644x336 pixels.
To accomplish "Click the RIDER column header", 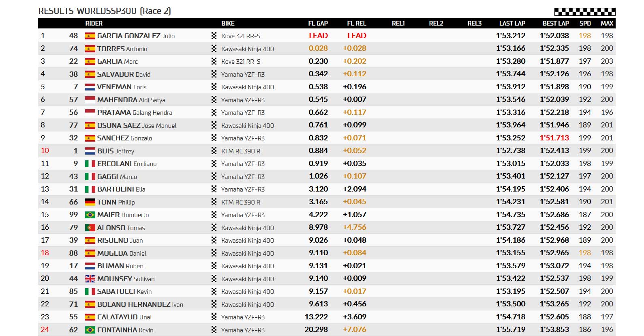I will (x=94, y=24).
